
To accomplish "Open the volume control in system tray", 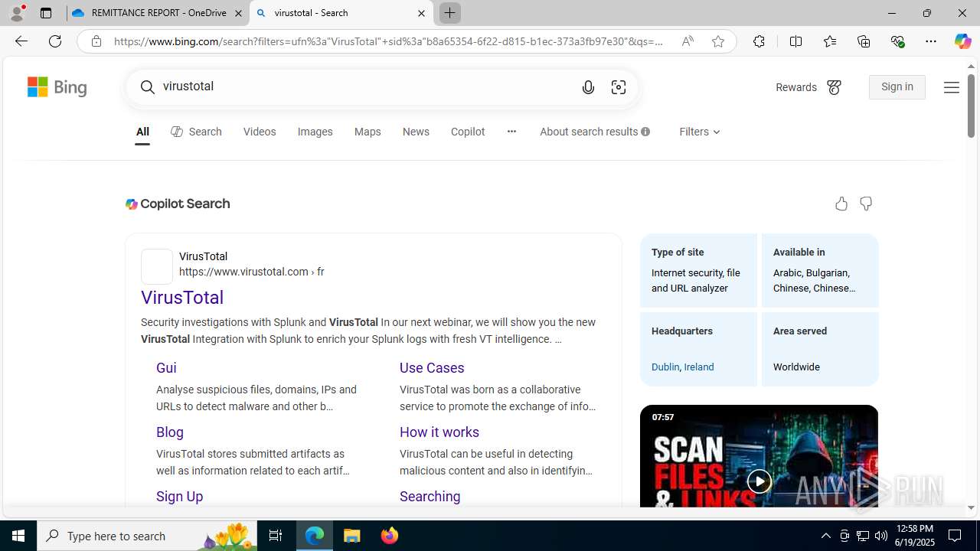I will (x=880, y=536).
